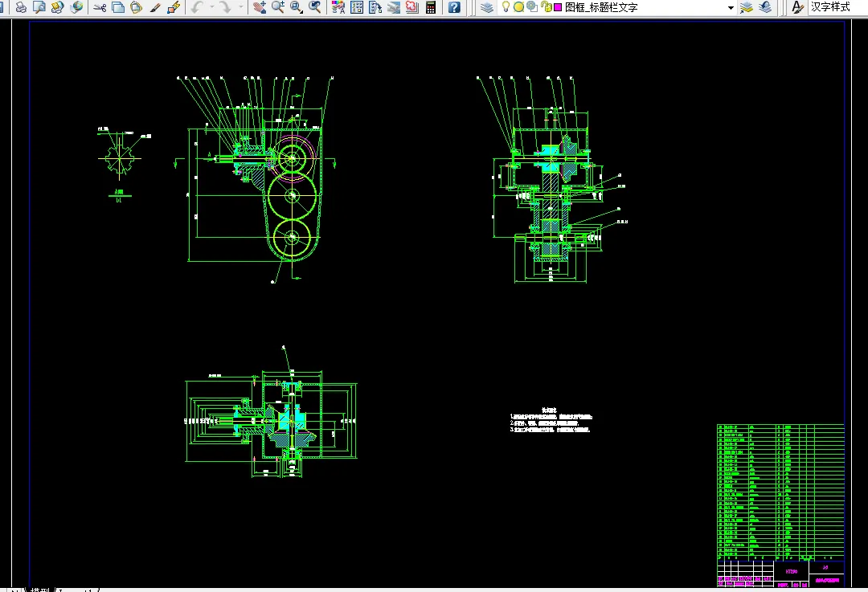The image size is (868, 592).
Task: Open the Sheet Set Manager icon
Action: coord(394,7)
